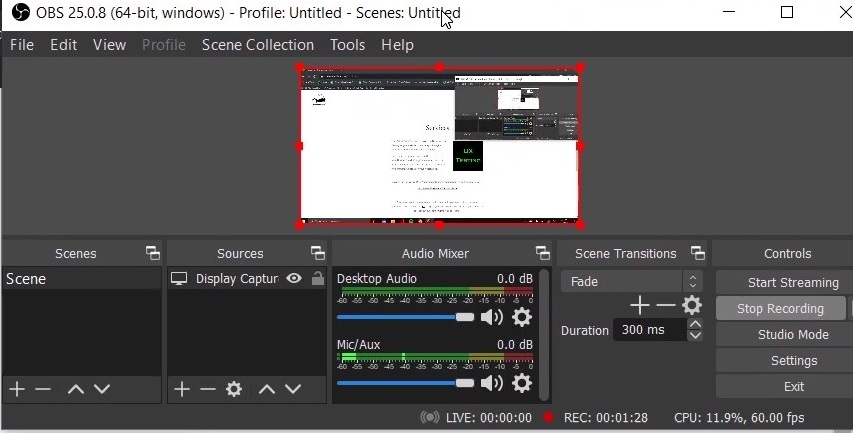
Task: Expand the Fade transition dropdown
Action: (x=692, y=282)
